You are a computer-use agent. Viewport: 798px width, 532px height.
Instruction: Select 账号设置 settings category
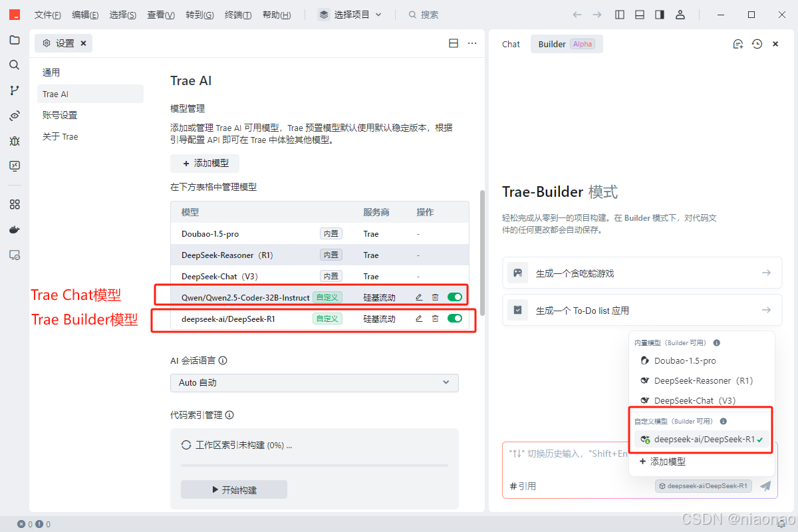click(90, 115)
